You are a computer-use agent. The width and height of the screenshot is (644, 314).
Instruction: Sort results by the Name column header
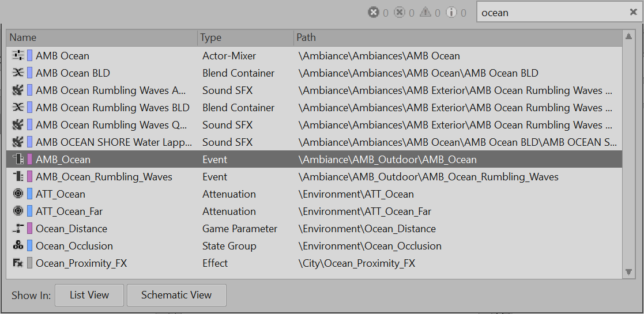coord(102,37)
